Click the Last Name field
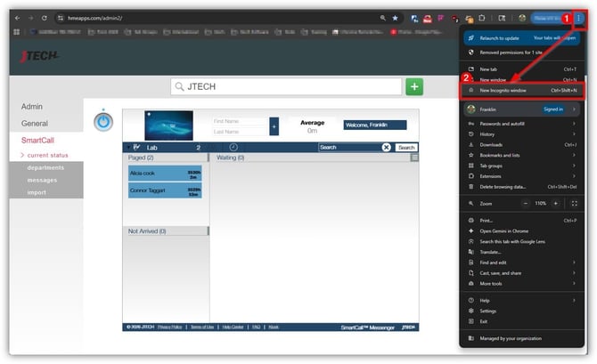The height and width of the screenshot is (364, 597). coord(240,132)
